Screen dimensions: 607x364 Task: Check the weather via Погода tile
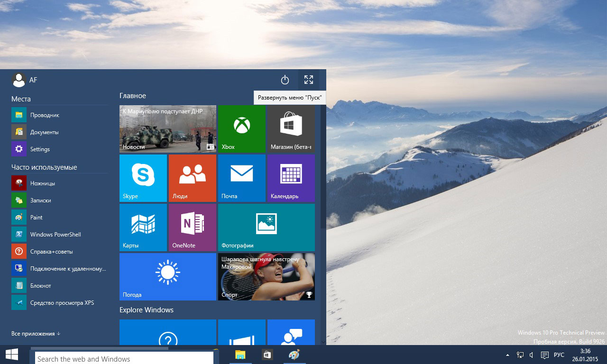(167, 277)
